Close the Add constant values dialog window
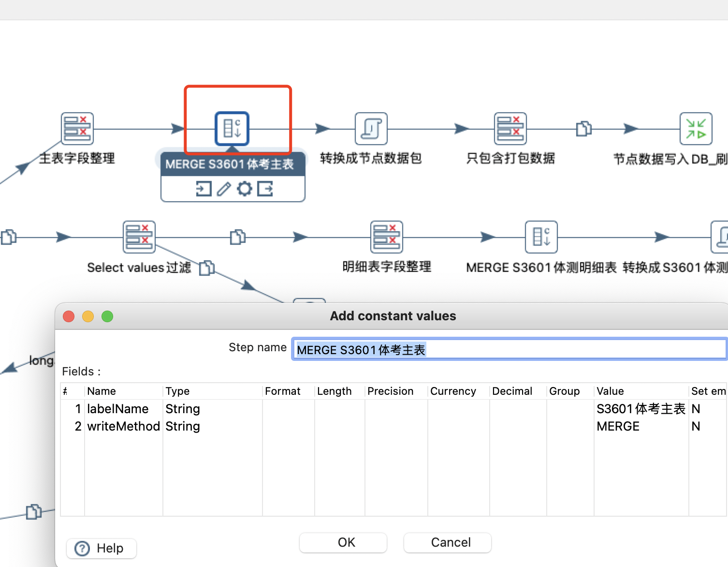Screen dimensions: 728x567 coord(69,316)
